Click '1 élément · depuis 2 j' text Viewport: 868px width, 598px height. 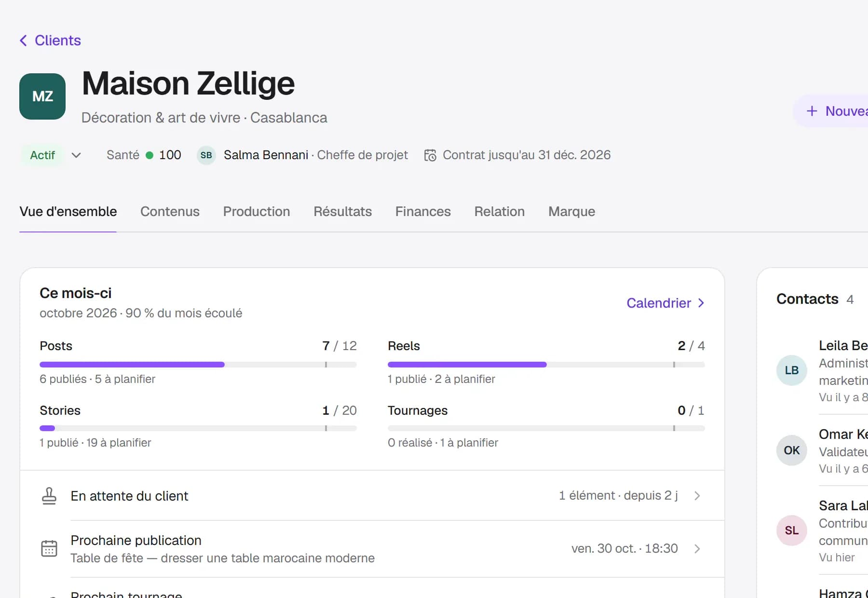tap(618, 496)
